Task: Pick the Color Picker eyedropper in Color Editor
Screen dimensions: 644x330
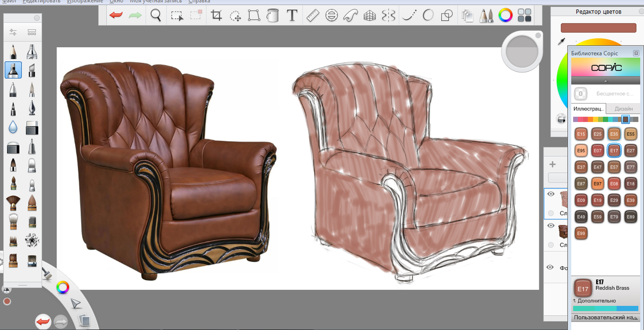Action: point(562,42)
